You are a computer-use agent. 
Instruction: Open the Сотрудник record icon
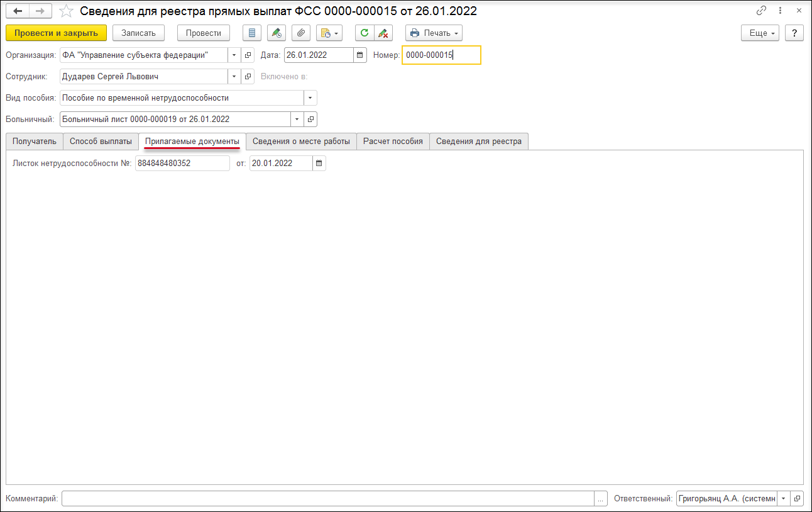point(248,77)
